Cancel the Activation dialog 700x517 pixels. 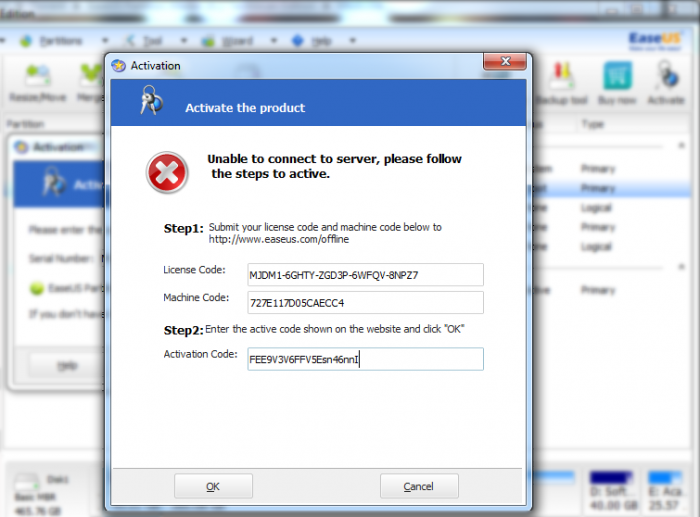[419, 486]
